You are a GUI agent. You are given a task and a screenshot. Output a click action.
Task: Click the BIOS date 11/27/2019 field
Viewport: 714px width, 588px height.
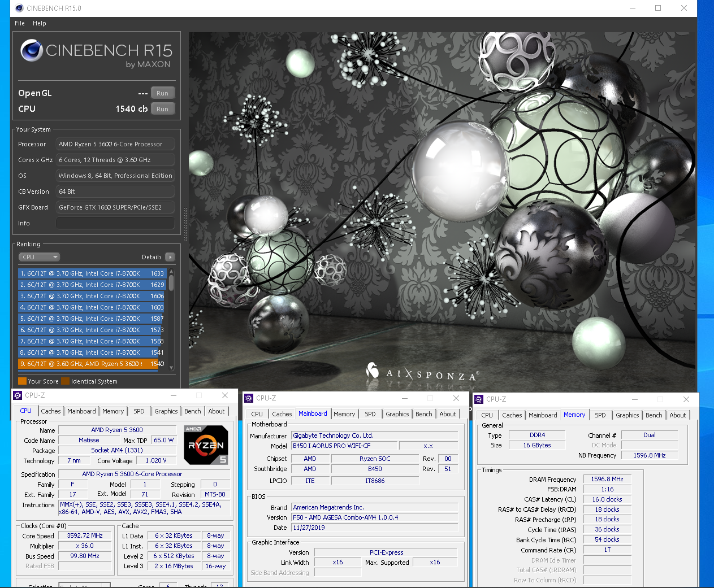(375, 528)
